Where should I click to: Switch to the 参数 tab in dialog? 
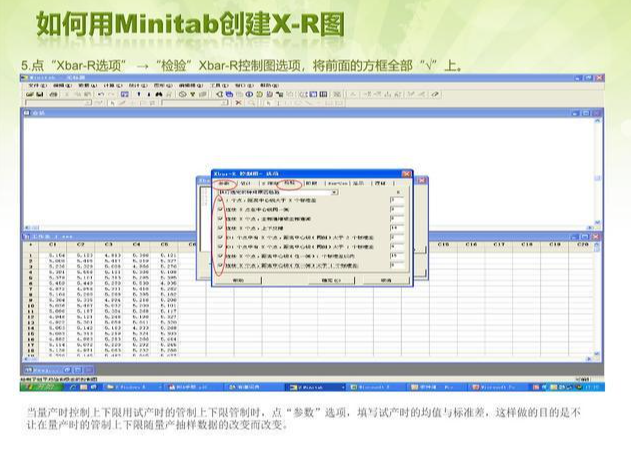pyautogui.click(x=221, y=183)
